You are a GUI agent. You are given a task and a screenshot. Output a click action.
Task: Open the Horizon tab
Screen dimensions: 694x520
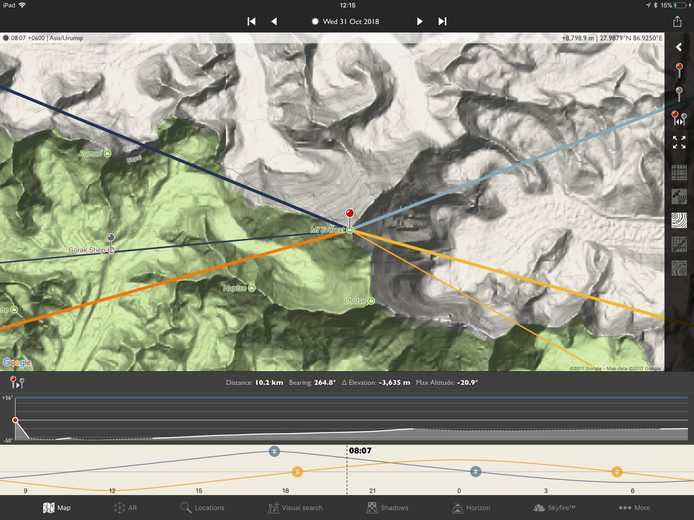pyautogui.click(x=471, y=508)
